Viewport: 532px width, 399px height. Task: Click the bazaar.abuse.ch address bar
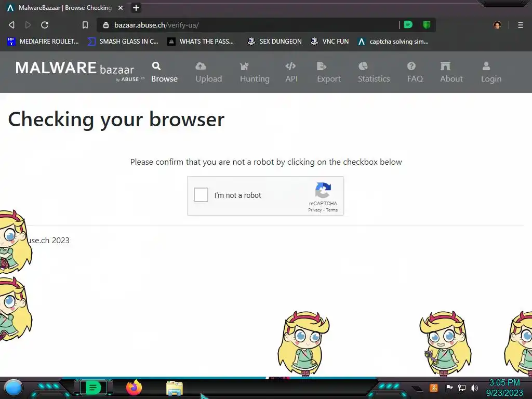coord(248,25)
